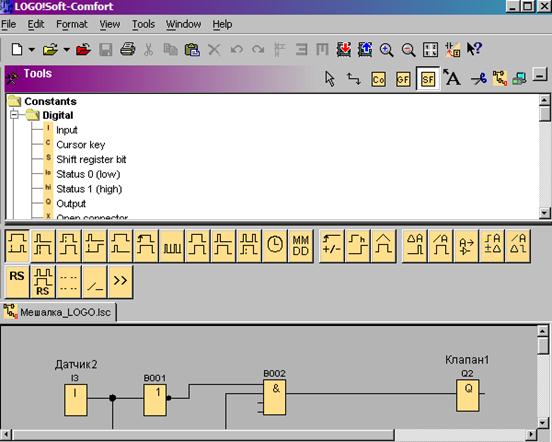This screenshot has width=552, height=442.
Task: Select the pulse generator block
Action: tap(172, 245)
